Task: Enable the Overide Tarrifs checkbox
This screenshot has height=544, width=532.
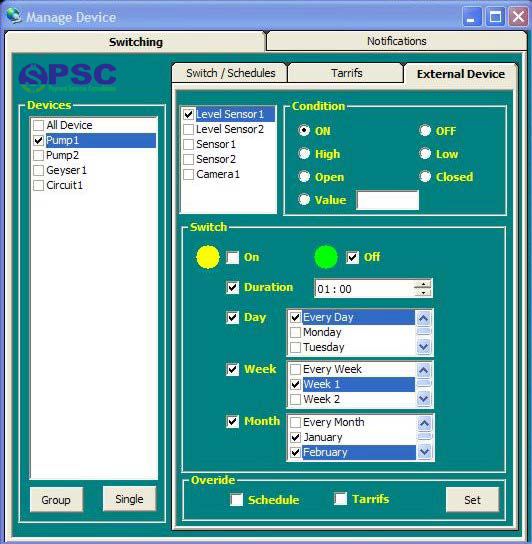Action: (340, 499)
